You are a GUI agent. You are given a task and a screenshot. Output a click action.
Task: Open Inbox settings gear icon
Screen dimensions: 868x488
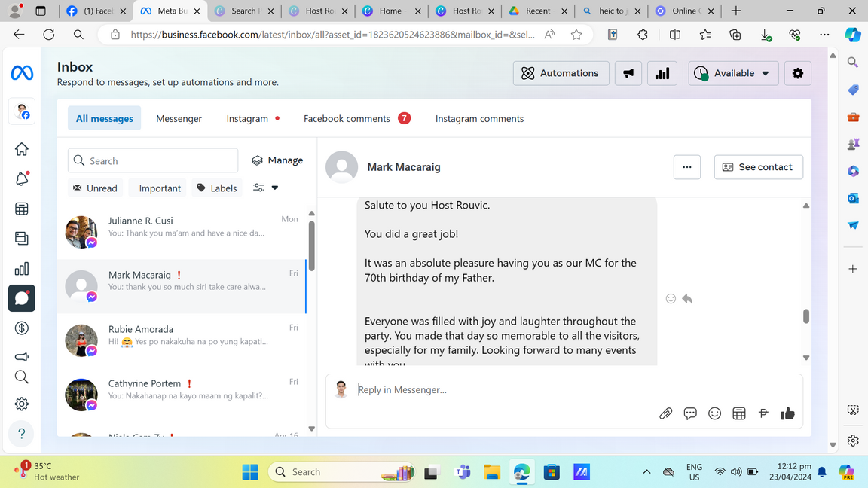pos(798,73)
